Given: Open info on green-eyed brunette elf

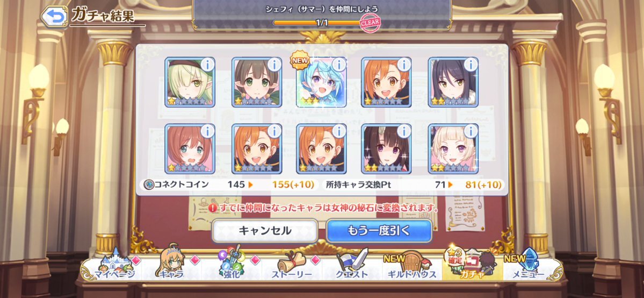Looking at the screenshot, I should pyautogui.click(x=274, y=64).
